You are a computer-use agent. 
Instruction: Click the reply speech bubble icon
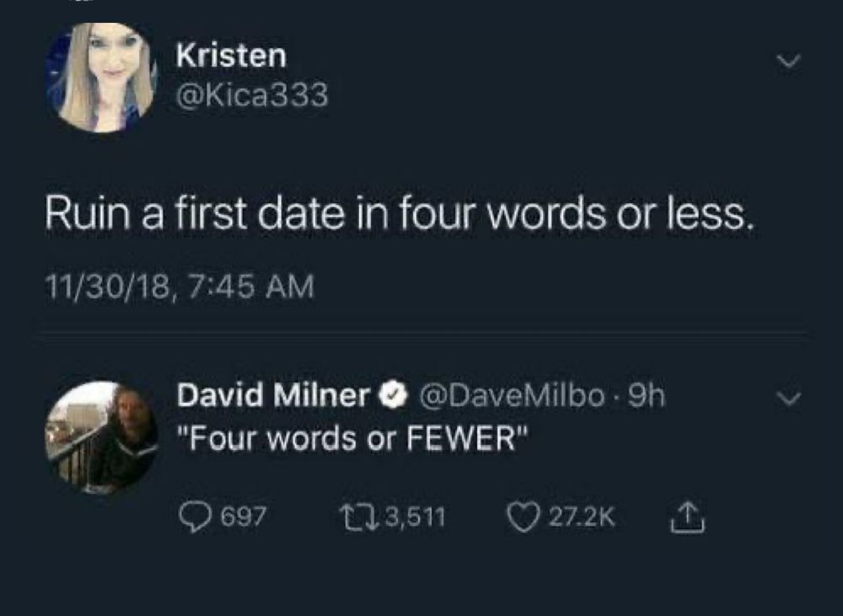click(x=196, y=517)
